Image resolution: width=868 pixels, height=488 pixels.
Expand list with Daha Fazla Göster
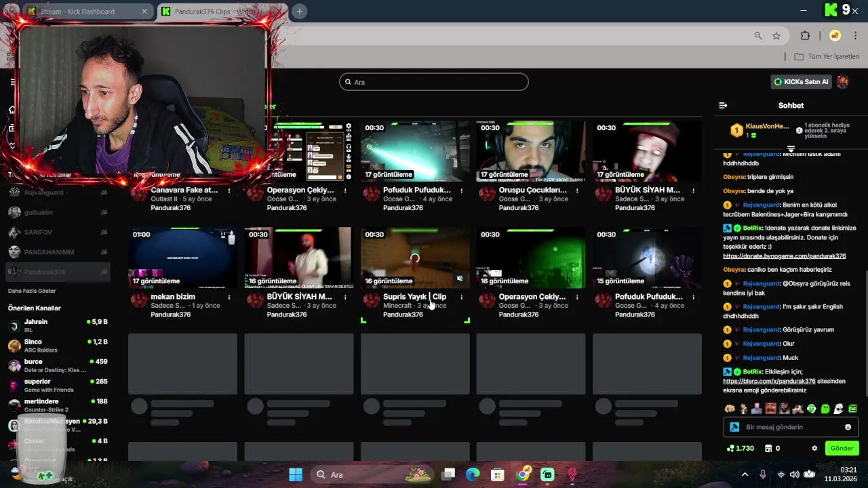(32, 291)
